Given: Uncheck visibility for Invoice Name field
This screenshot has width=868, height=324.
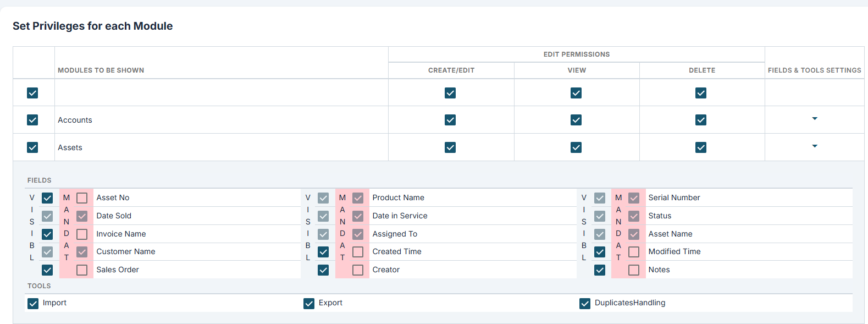Looking at the screenshot, I should tap(47, 234).
